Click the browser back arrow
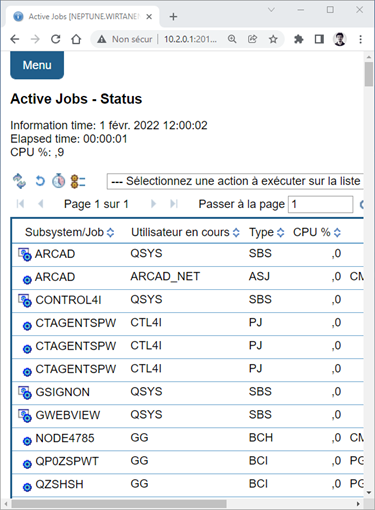The image size is (375, 510). [15, 39]
